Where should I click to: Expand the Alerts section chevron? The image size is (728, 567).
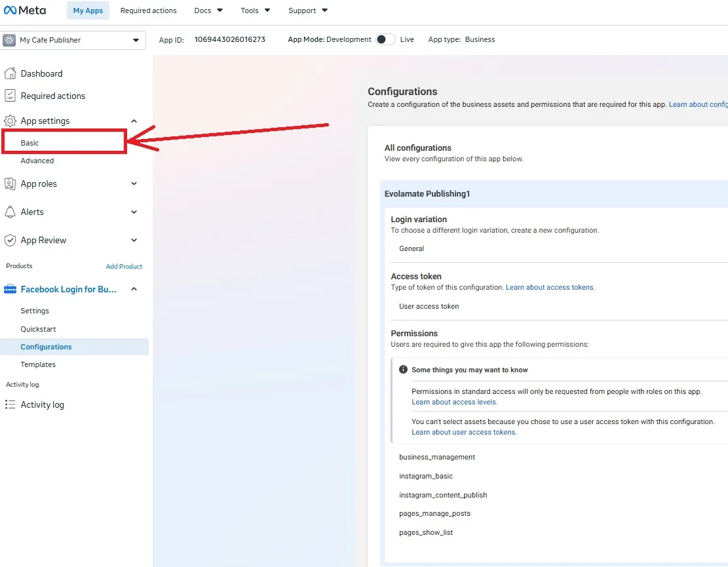(134, 212)
